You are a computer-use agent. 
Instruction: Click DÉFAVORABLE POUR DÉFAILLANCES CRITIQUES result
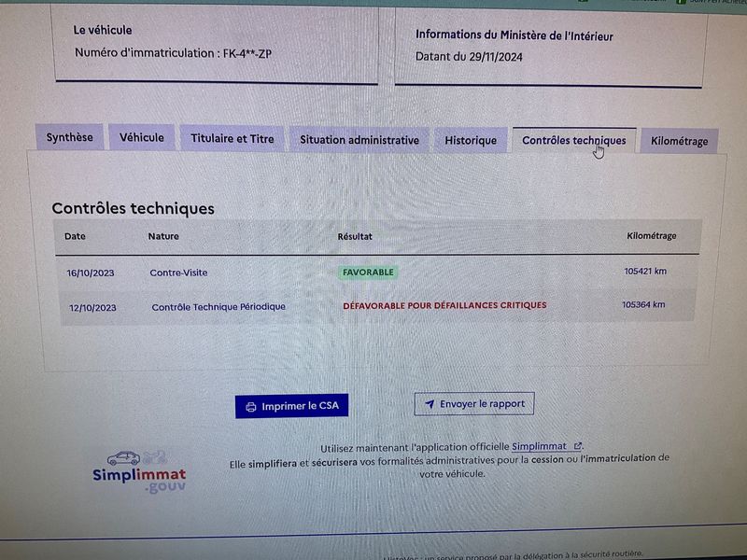pos(444,305)
